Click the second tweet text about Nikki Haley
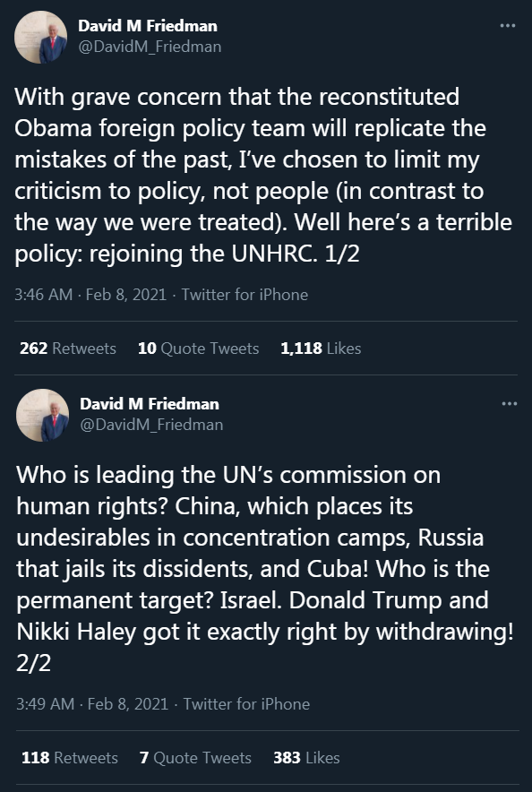The width and height of the screenshot is (532, 792). (265, 569)
